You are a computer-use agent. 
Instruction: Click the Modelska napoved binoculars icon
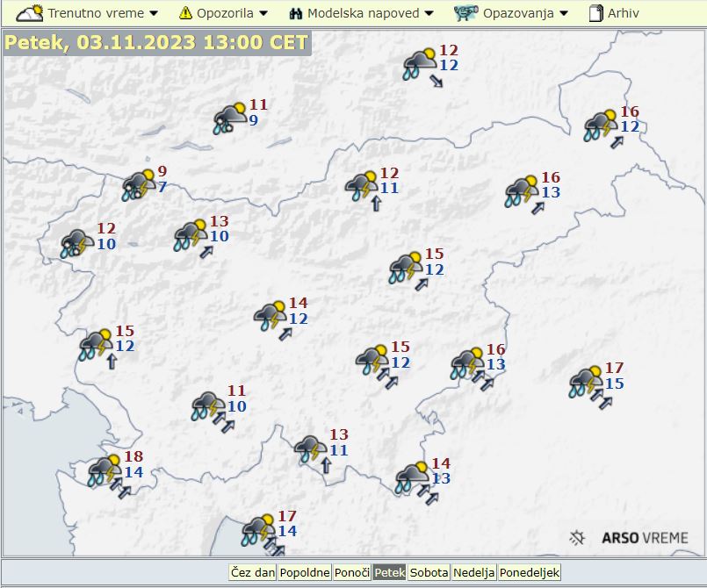296,13
